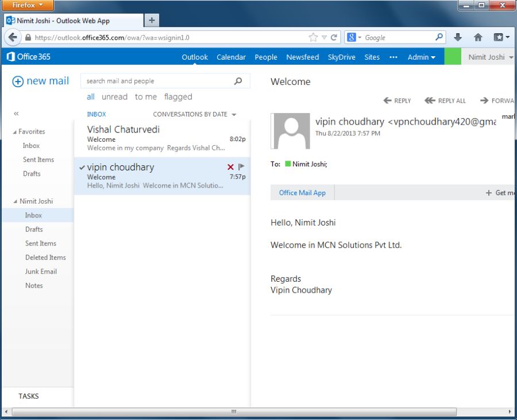The width and height of the screenshot is (517, 420).
Task: Click the Google search magnifier in Firefox search box
Action: [x=439, y=37]
